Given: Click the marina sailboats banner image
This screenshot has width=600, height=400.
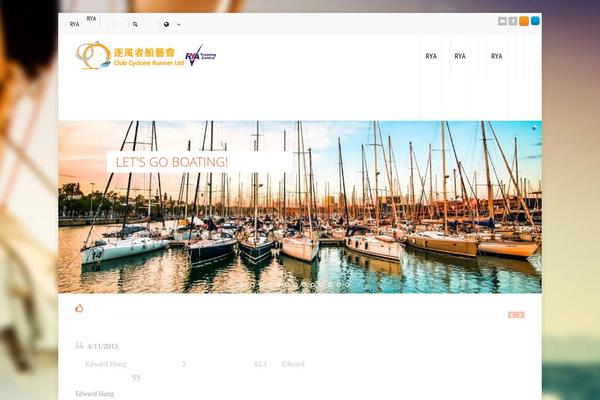Looking at the screenshot, I should point(300,207).
